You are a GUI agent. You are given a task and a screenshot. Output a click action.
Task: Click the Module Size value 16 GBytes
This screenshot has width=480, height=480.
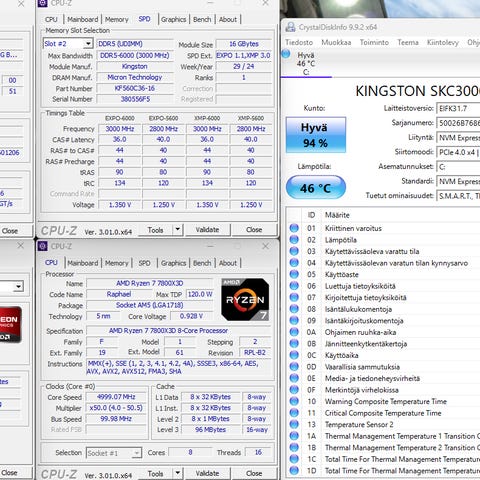pyautogui.click(x=244, y=44)
